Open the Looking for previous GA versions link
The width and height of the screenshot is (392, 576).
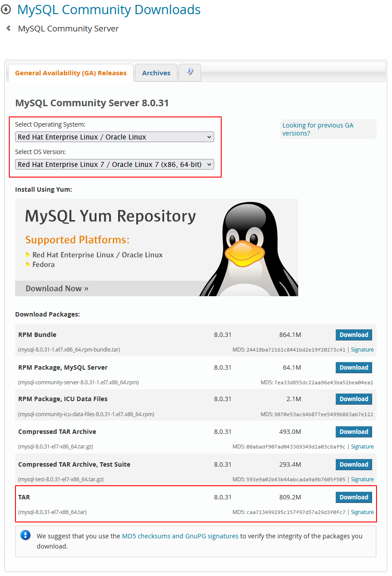pos(318,129)
